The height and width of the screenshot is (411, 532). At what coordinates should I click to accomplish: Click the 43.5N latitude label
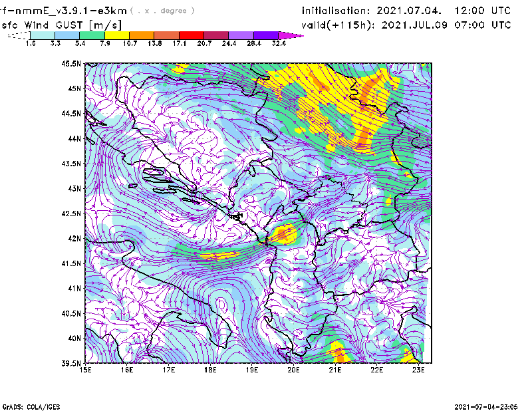pos(71,164)
